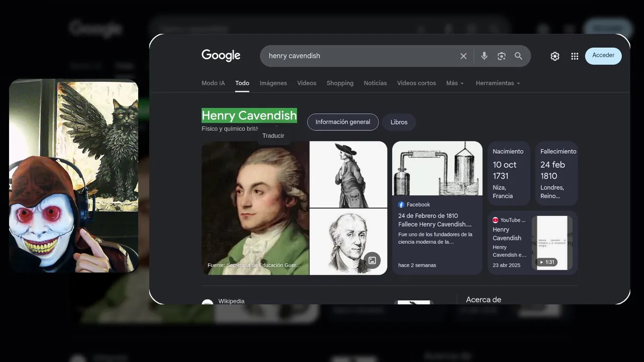Open the pencil sketch portrait image
644x362 pixels.
(348, 242)
